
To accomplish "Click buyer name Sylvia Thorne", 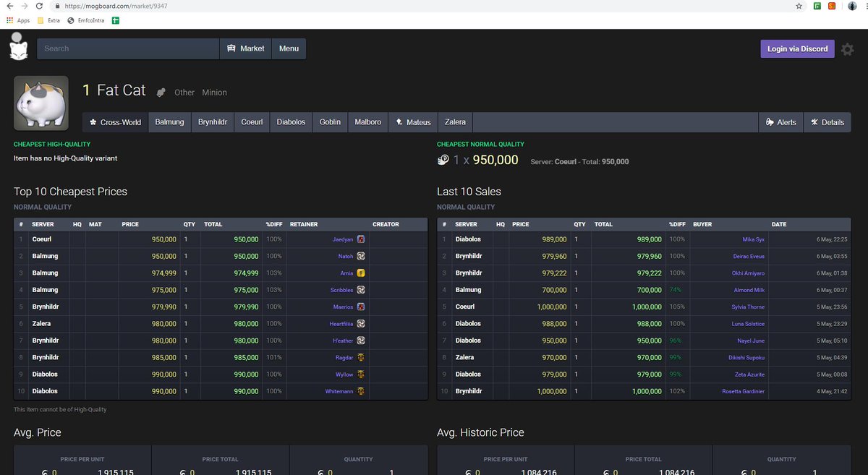I will click(x=748, y=307).
